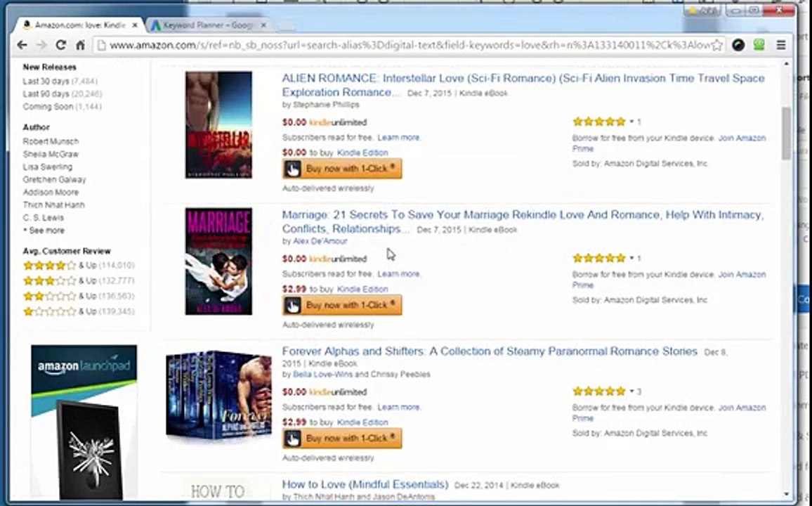The image size is (812, 506).
Task: Bookmark this page with the star icon
Action: point(716,46)
